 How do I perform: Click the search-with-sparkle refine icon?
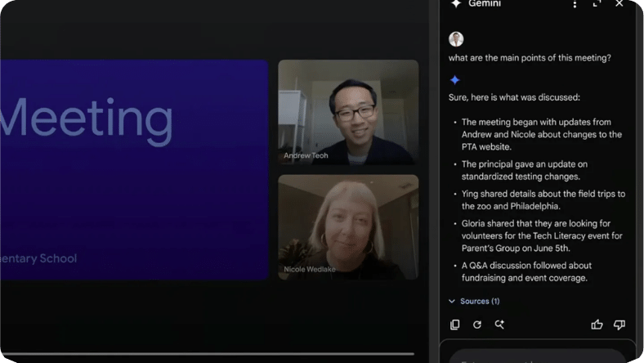(x=499, y=325)
